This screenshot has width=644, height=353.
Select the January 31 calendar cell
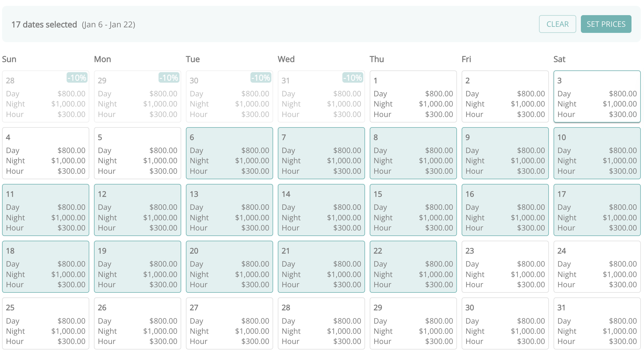pyautogui.click(x=597, y=323)
